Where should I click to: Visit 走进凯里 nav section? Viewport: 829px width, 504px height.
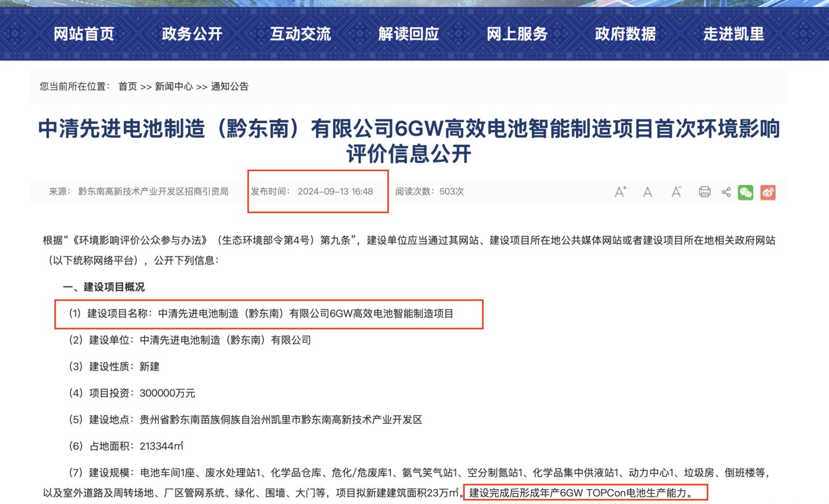pyautogui.click(x=733, y=34)
